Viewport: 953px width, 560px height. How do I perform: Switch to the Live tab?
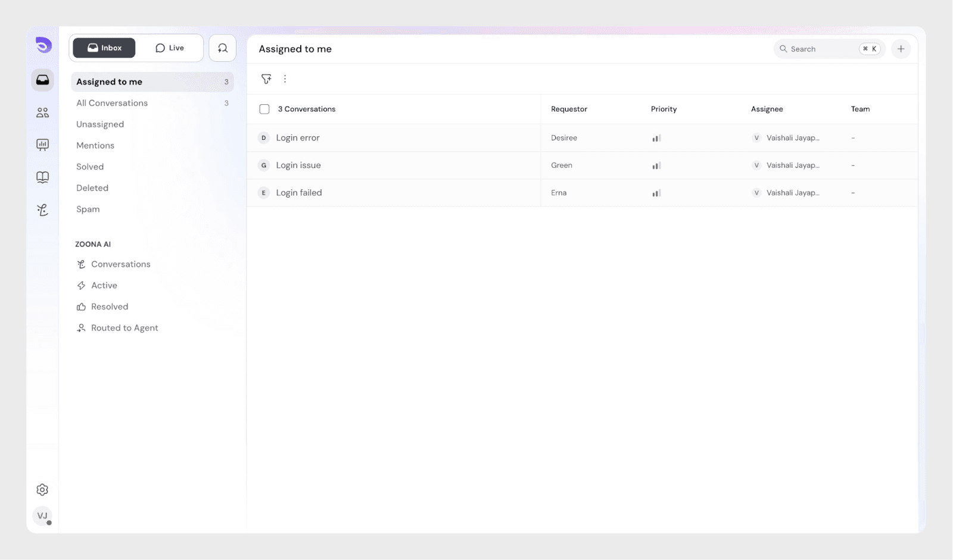[x=170, y=48]
